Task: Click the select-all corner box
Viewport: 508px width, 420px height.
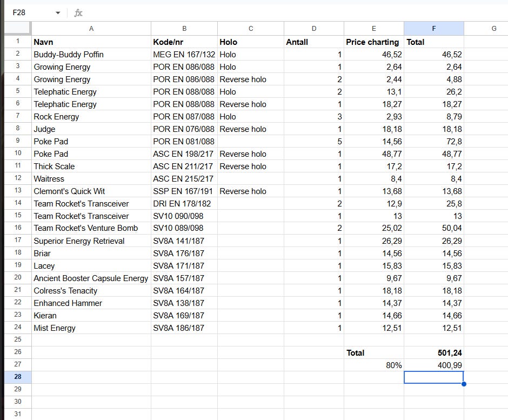Action: 17,29
